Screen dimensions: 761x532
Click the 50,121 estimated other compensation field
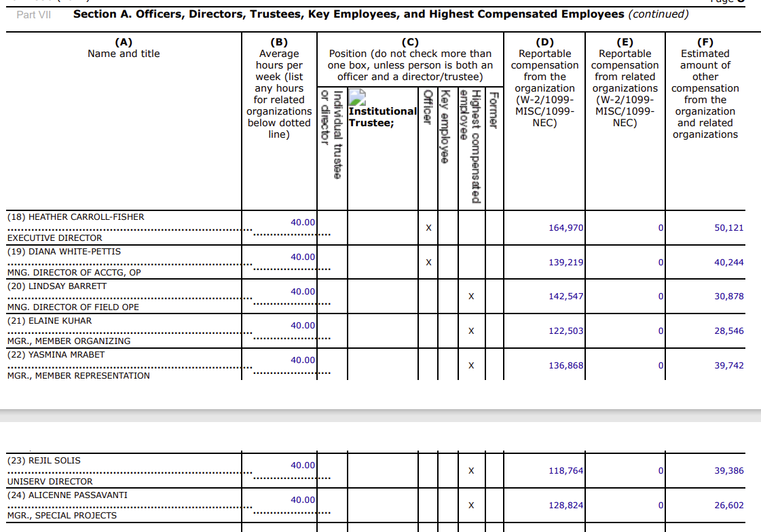728,228
